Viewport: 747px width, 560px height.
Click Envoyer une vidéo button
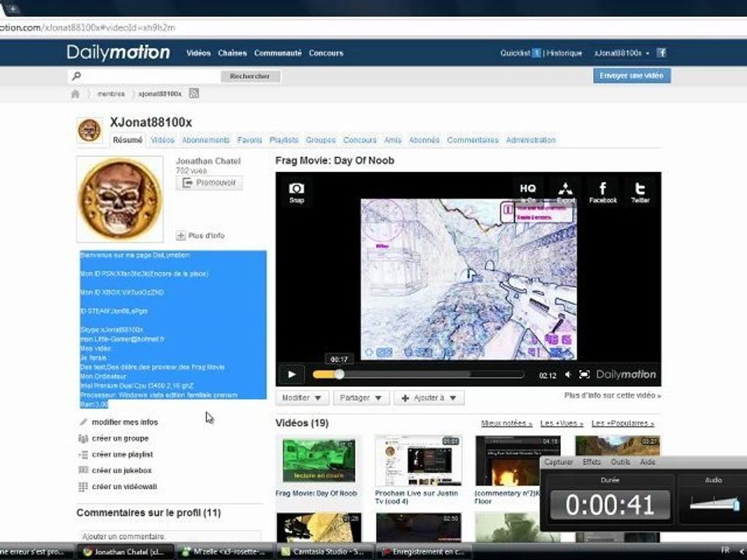point(632,75)
